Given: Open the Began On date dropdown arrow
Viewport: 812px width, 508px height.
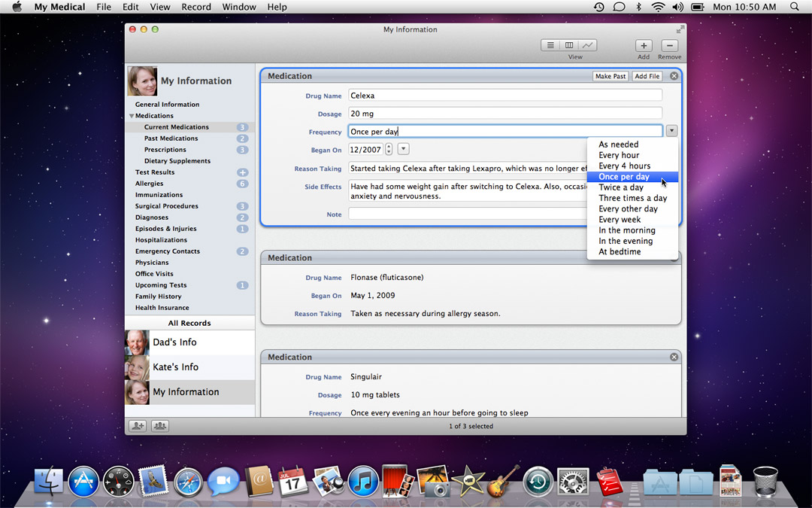Looking at the screenshot, I should click(x=403, y=149).
